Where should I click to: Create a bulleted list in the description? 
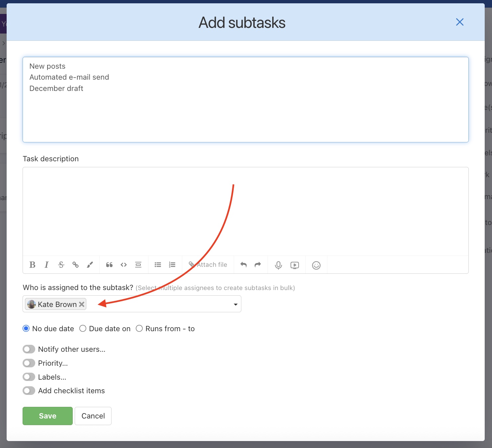click(157, 264)
